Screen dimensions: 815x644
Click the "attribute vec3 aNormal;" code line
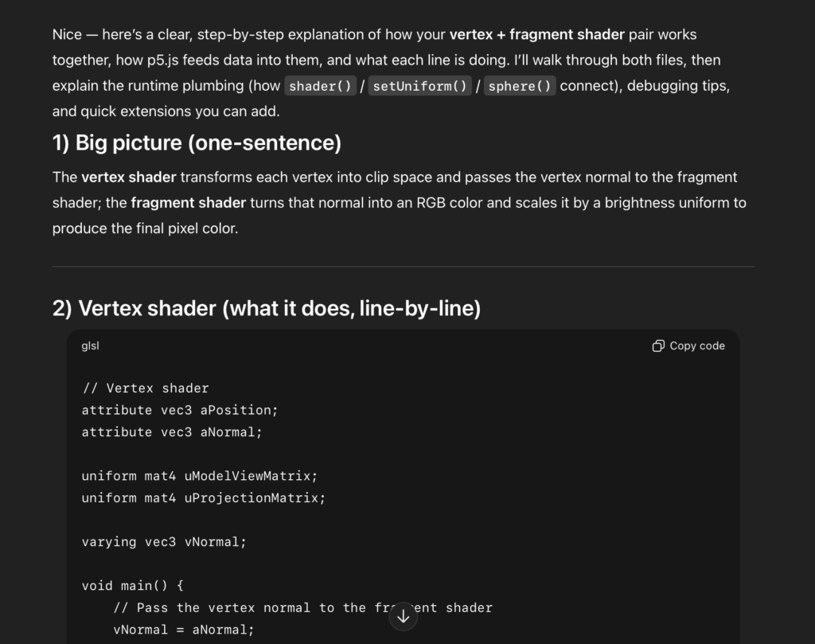click(172, 432)
